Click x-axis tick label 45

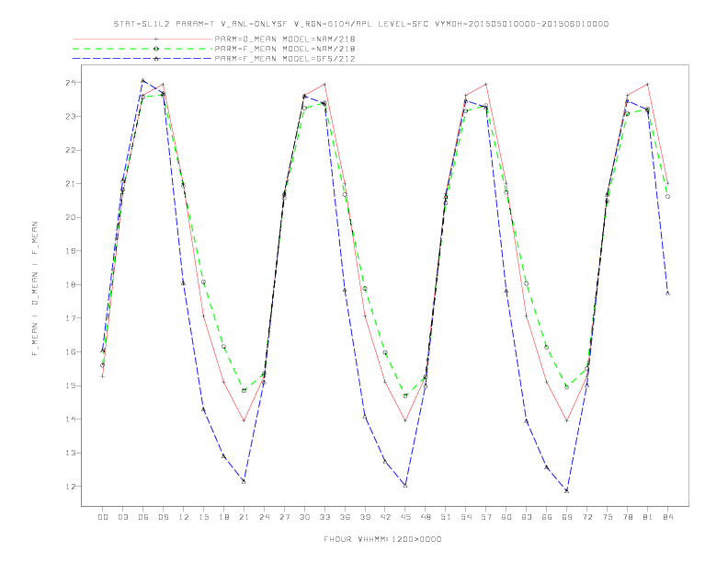[405, 517]
